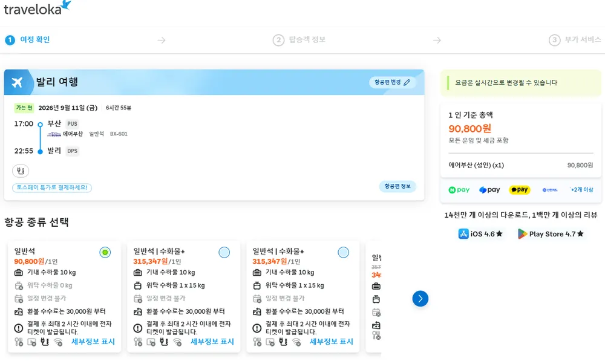Screen dimensions: 605x364
Task: Click the yellow Kakao pay logo
Action: click(x=520, y=190)
